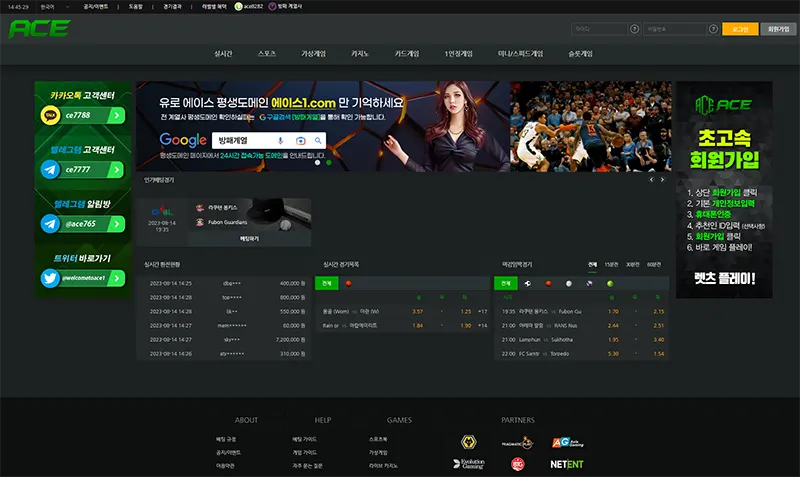Click the help icon beside the ID field
The width and height of the screenshot is (800, 477).
[634, 29]
